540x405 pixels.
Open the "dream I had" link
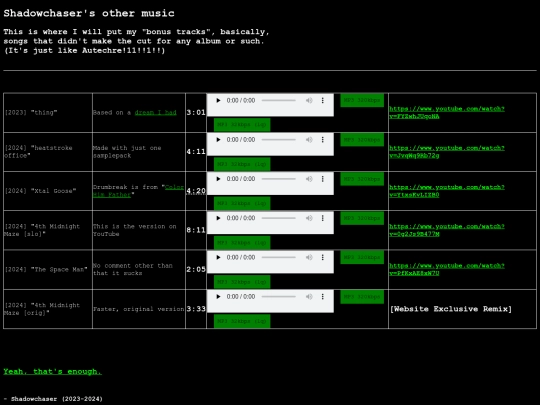click(x=155, y=113)
